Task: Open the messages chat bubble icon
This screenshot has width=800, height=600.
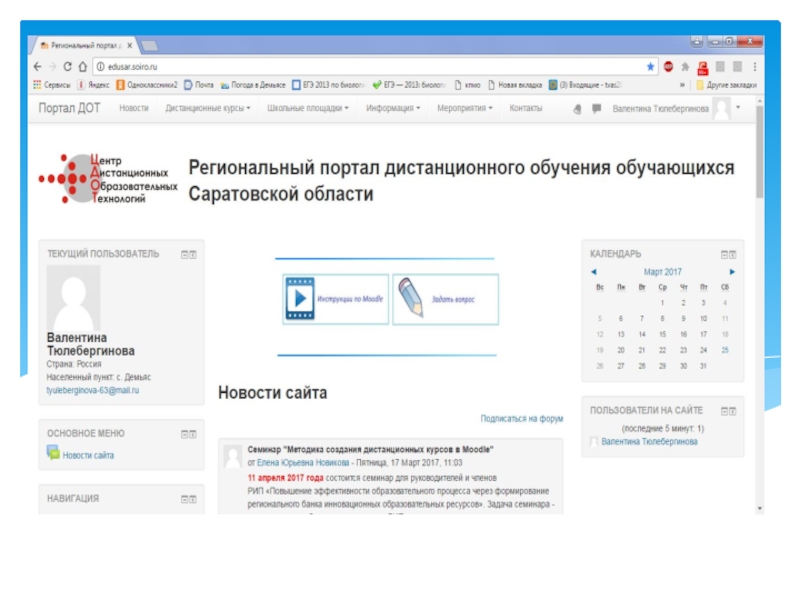Action: [x=596, y=108]
